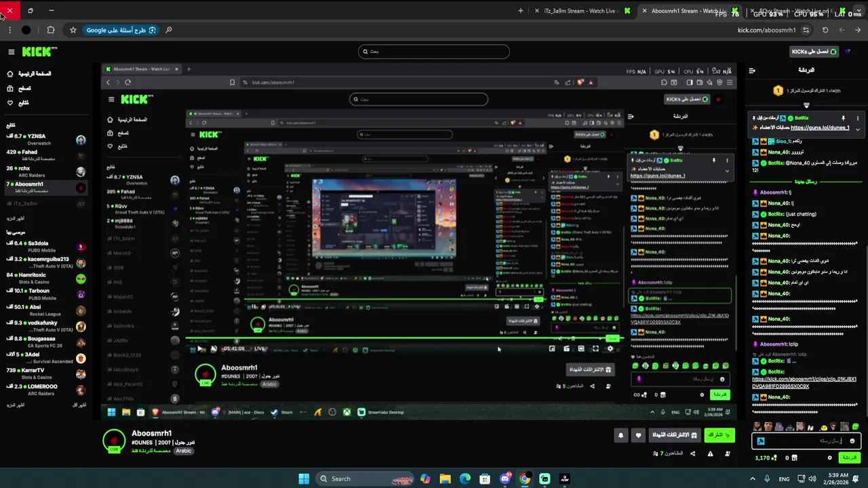
Task: Open YZNSA channel in the sidebar
Action: tap(46, 140)
